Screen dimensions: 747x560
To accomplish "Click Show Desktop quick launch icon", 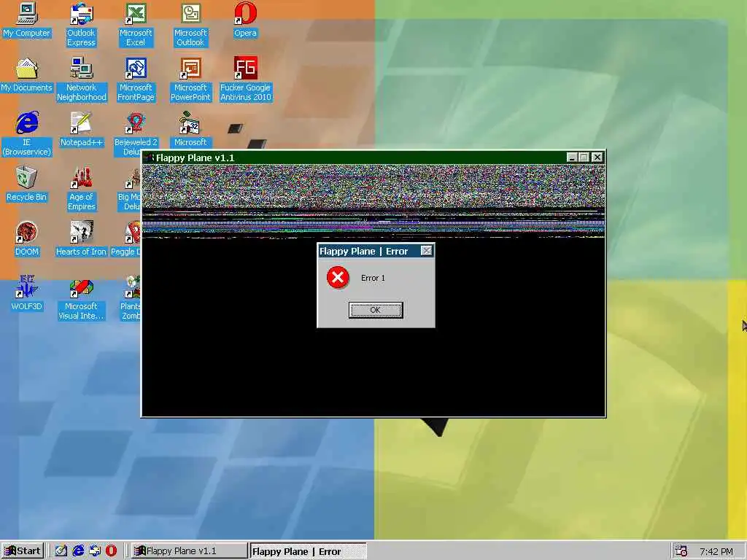I will (61, 551).
